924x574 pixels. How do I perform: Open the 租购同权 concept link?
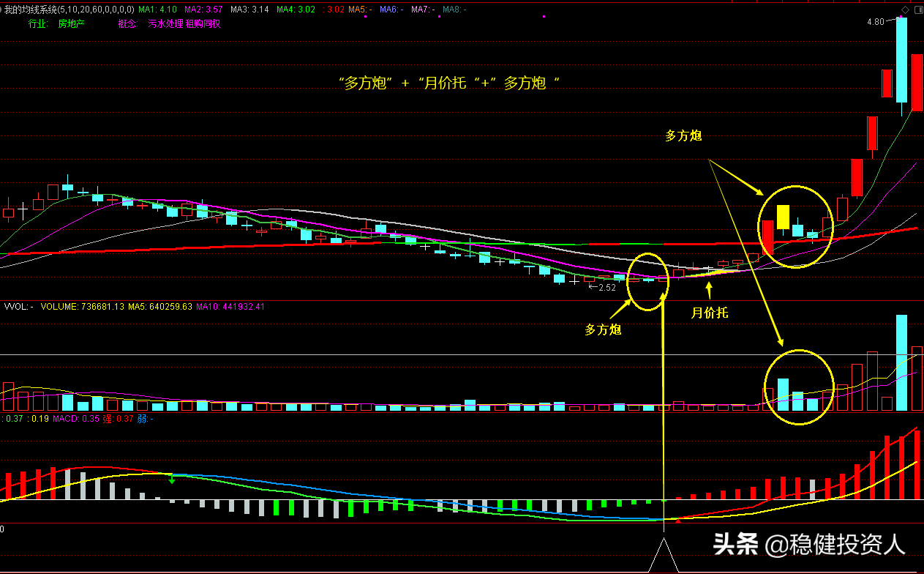pyautogui.click(x=203, y=23)
